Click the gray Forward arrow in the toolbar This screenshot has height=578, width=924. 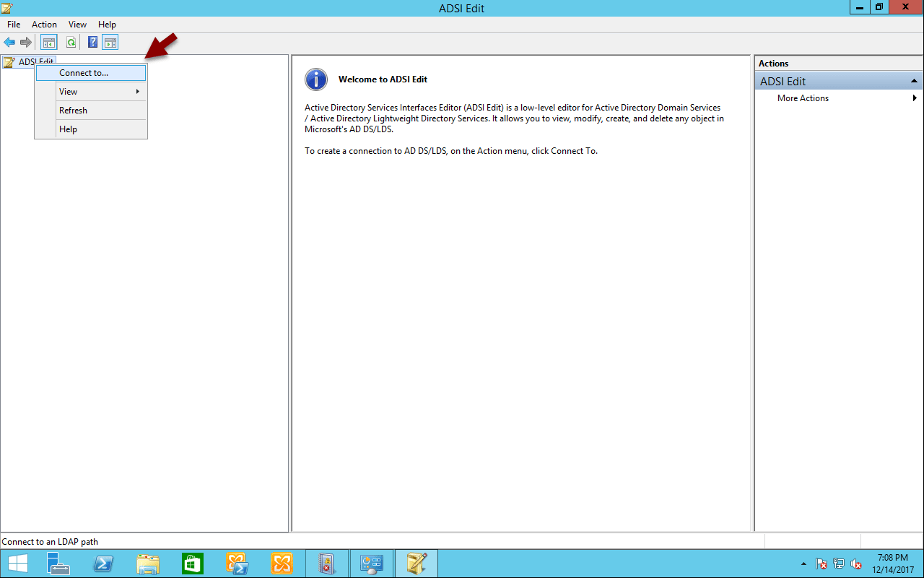26,43
